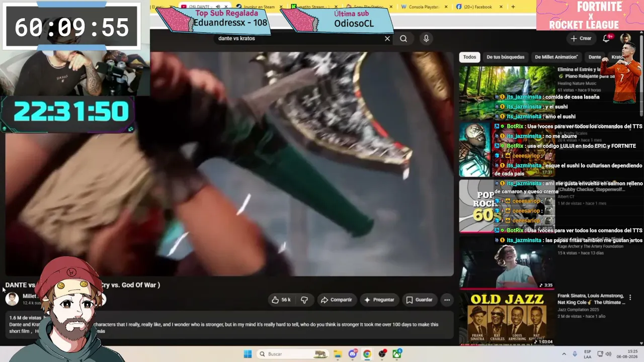Open the 3:35 video thumbnail
The height and width of the screenshot is (362, 644).
pos(507,262)
